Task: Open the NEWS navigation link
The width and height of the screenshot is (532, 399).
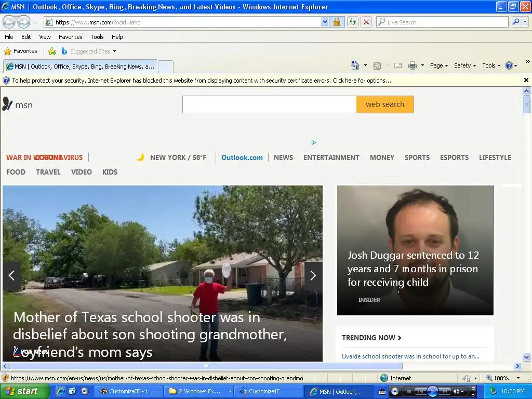Action: tap(284, 158)
